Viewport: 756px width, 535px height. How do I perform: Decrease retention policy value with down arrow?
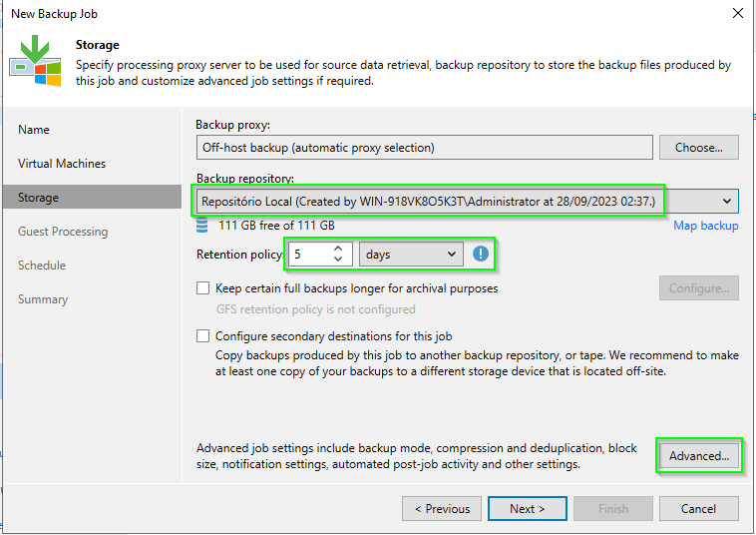[338, 260]
